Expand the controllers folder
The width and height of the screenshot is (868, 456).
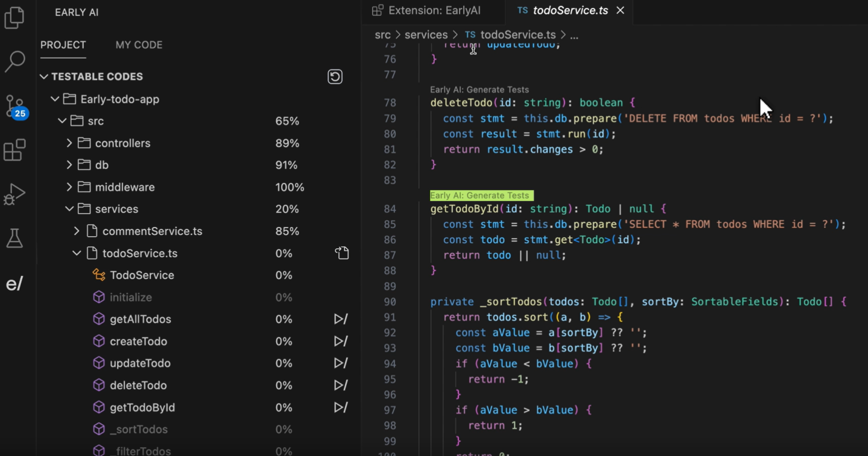point(69,143)
